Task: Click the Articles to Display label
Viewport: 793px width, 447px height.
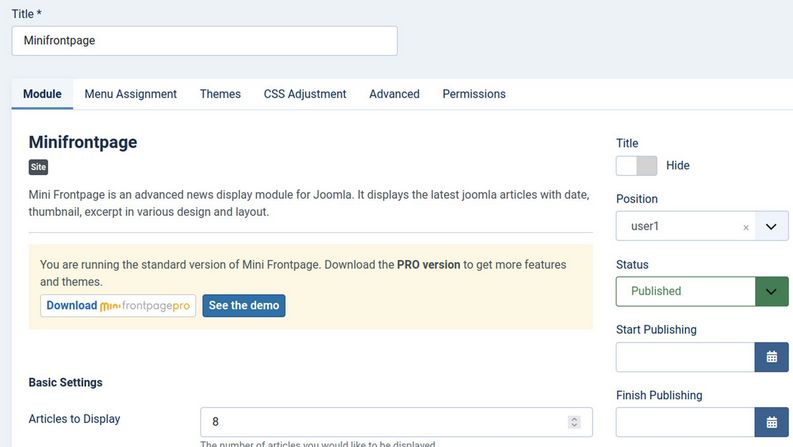Action: 74,419
